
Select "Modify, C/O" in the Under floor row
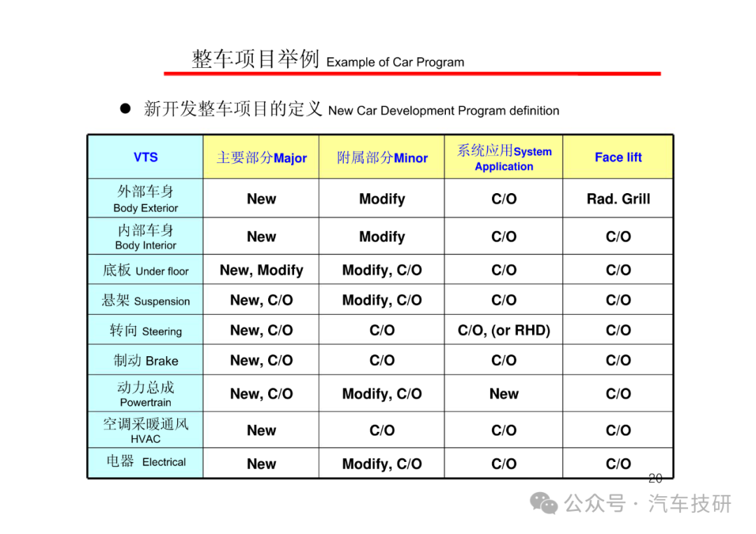tap(382, 270)
